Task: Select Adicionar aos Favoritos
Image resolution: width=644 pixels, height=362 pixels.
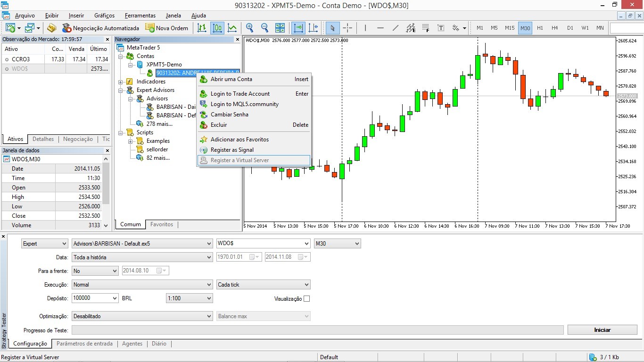Action: click(255, 140)
